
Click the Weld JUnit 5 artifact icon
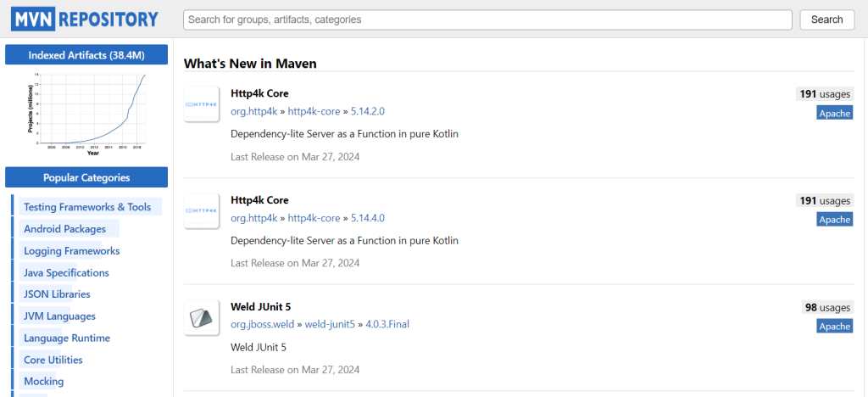(x=202, y=317)
